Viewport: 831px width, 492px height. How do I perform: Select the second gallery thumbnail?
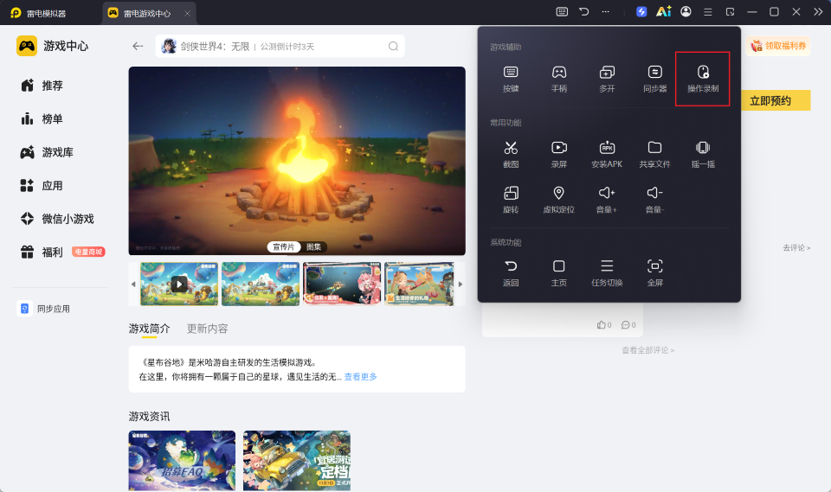pos(261,284)
